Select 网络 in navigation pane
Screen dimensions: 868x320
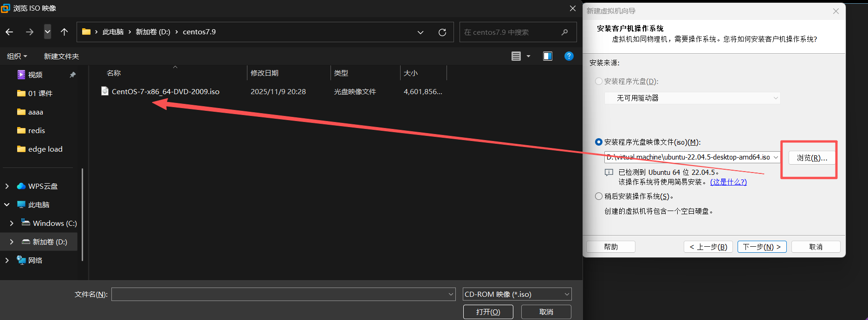click(x=35, y=260)
